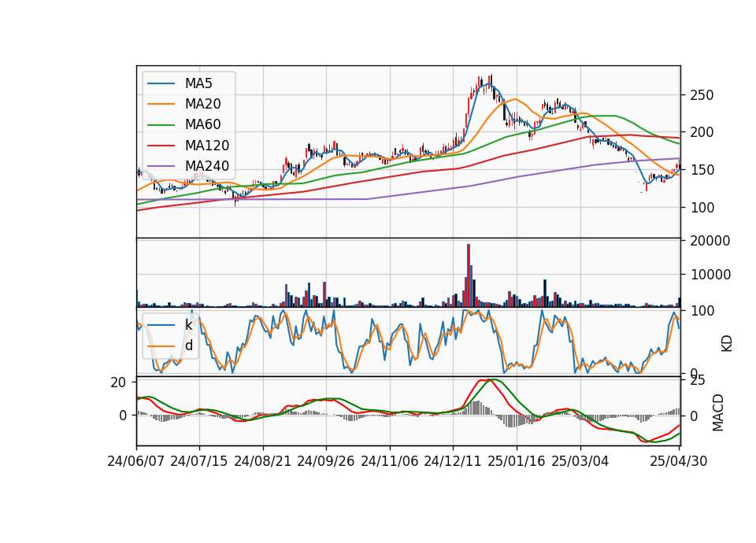Click the 150 price axis tick label
The width and height of the screenshot is (756, 543).
click(x=702, y=170)
